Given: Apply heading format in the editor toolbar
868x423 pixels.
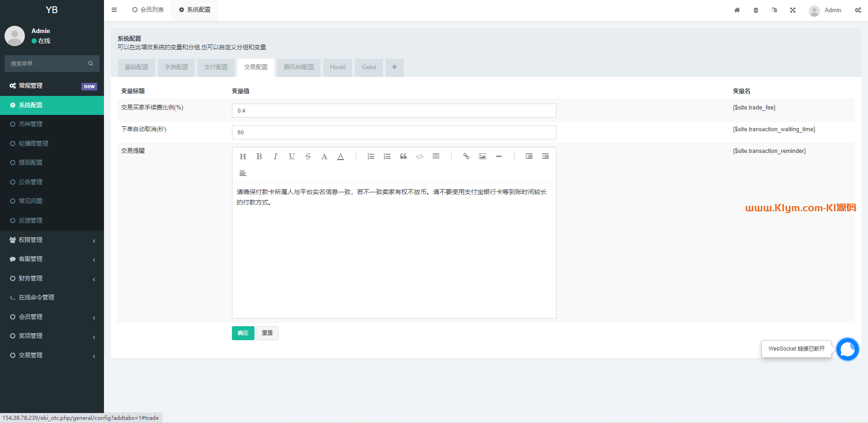Looking at the screenshot, I should 243,157.
